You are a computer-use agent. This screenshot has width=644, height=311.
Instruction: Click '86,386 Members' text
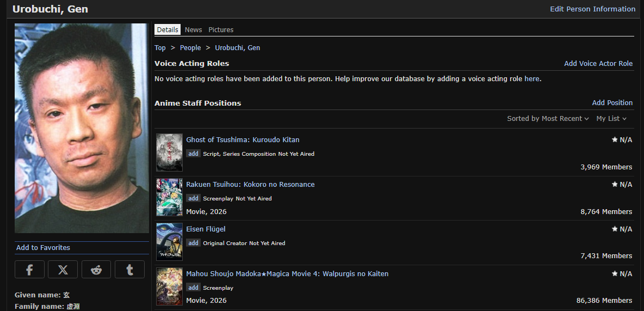coord(604,300)
